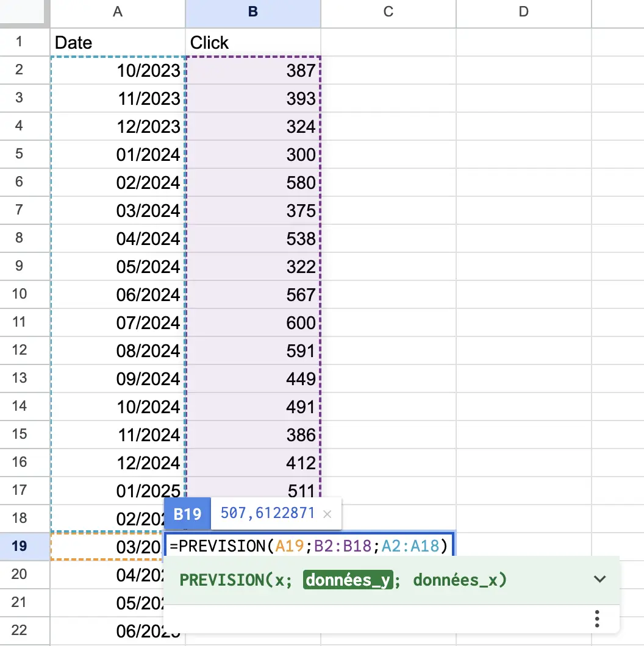Click the cell with value 491
The image size is (644, 646).
[252, 406]
